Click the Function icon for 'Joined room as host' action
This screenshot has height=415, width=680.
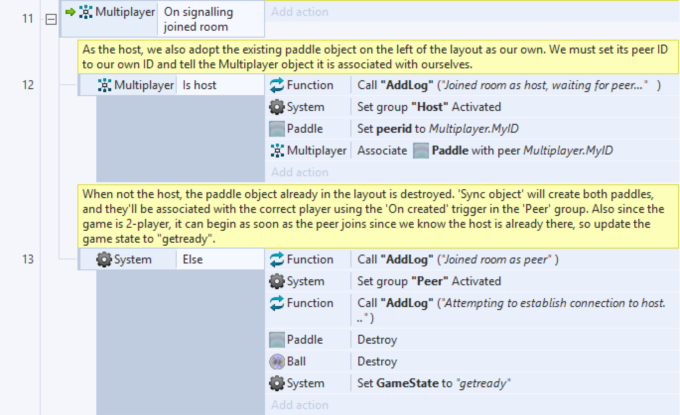[x=277, y=85]
